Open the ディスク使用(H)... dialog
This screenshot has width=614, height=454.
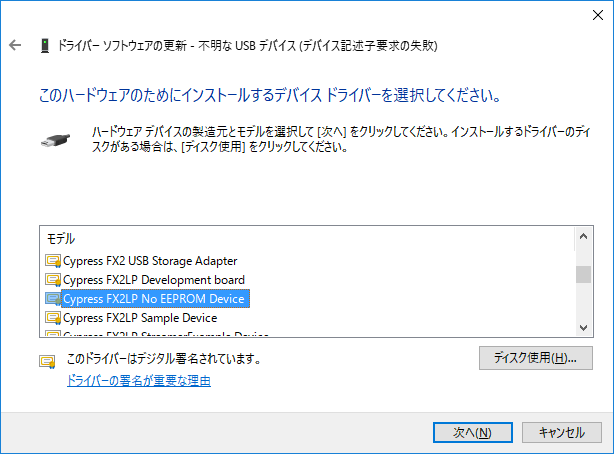coord(536,358)
